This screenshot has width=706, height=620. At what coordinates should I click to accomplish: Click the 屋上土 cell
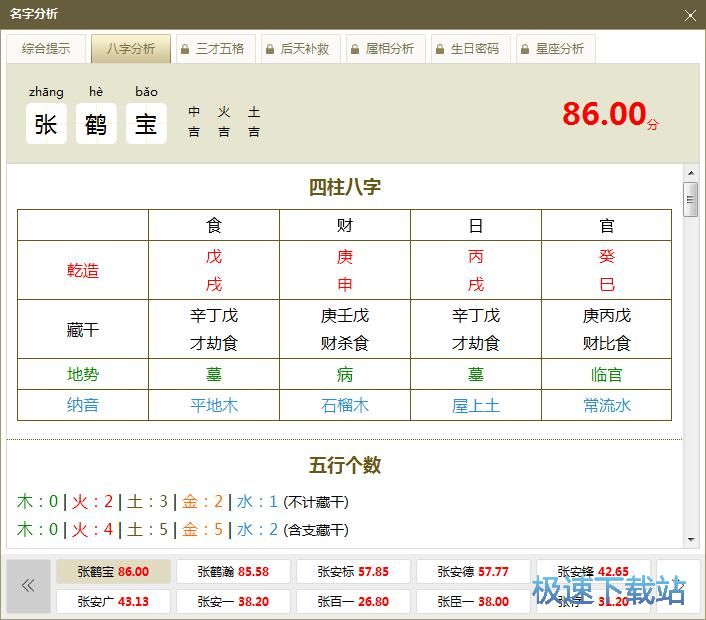point(476,405)
